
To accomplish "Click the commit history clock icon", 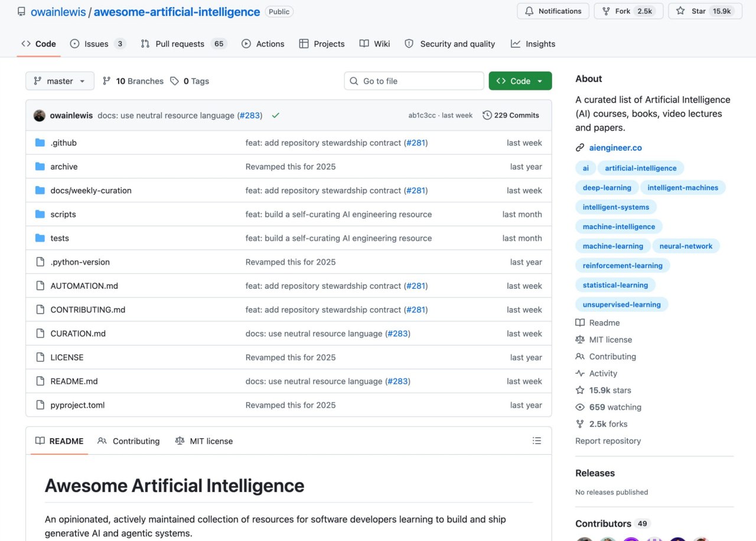I will [487, 115].
